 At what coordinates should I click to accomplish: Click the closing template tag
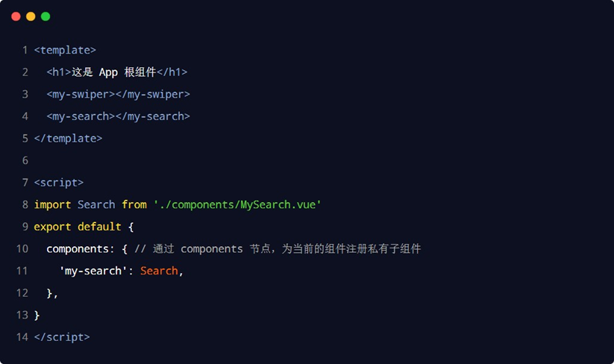(x=68, y=139)
